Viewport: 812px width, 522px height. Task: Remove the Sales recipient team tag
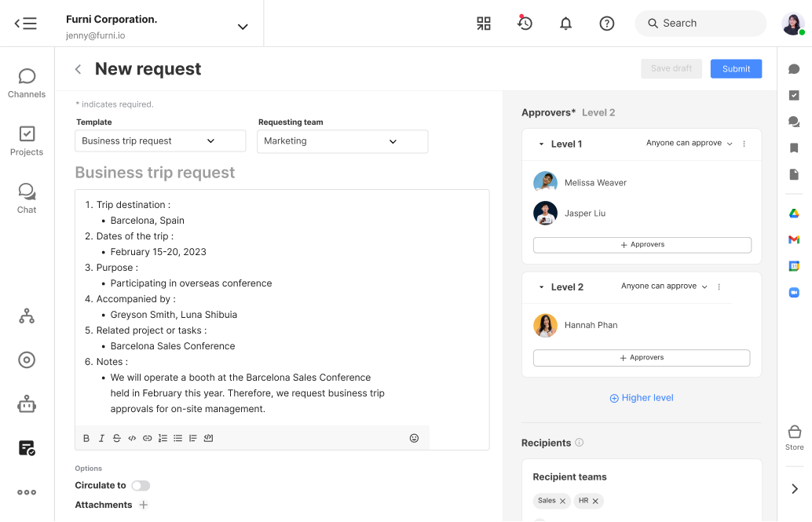click(x=562, y=501)
